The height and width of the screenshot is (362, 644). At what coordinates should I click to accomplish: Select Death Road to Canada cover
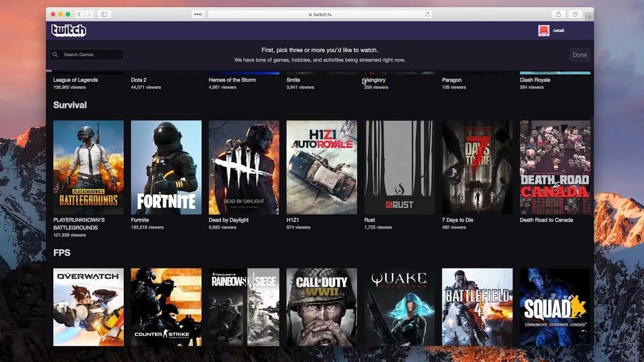[555, 167]
